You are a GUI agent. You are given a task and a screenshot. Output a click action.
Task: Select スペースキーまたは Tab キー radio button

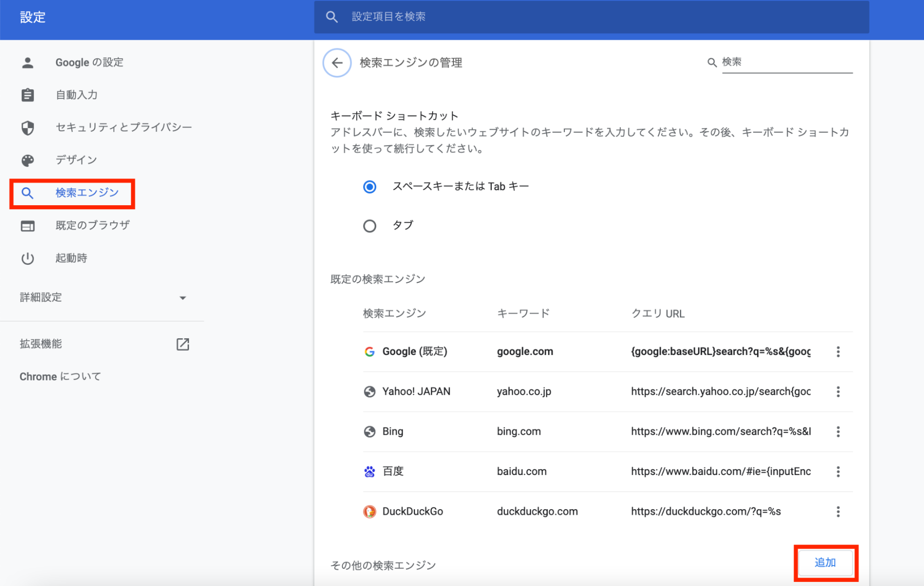(369, 187)
